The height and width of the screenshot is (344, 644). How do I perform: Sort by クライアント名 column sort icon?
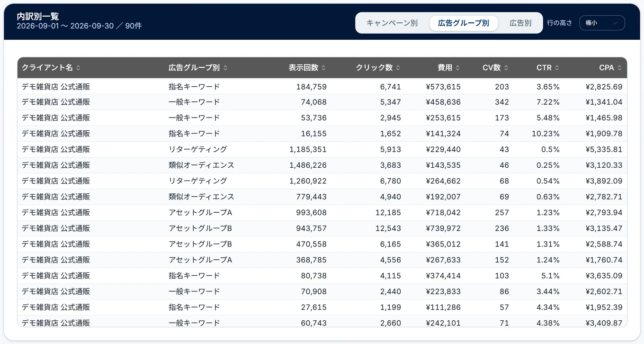tap(78, 68)
